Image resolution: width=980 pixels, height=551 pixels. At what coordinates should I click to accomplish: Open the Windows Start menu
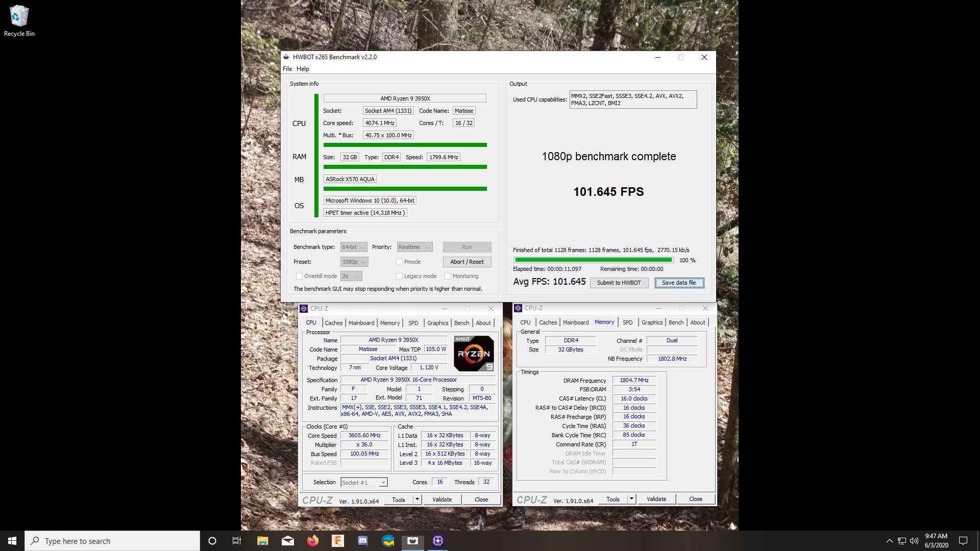point(12,541)
